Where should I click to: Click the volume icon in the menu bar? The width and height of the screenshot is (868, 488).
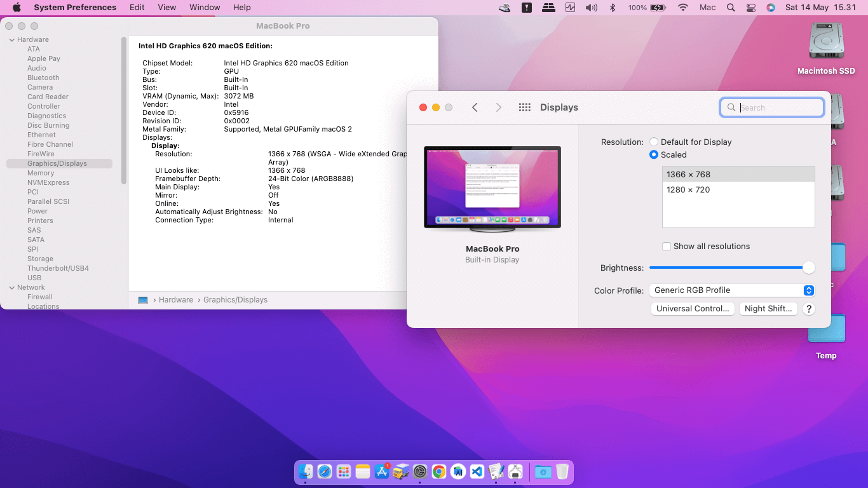point(592,8)
